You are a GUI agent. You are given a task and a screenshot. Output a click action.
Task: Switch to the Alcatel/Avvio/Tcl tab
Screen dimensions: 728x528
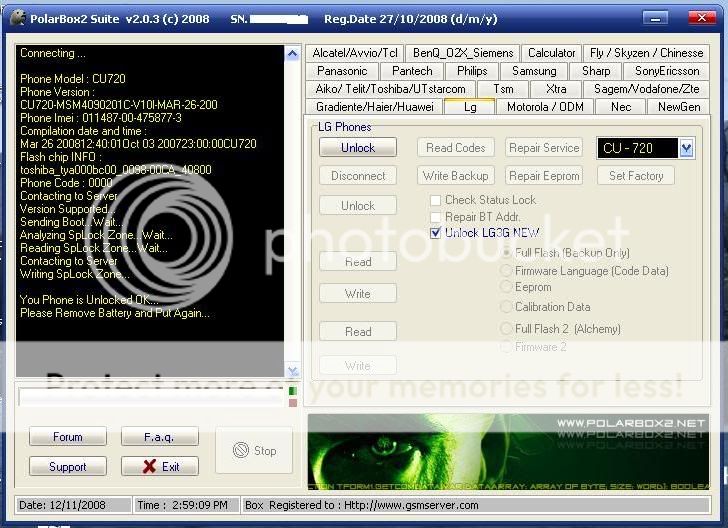click(355, 53)
